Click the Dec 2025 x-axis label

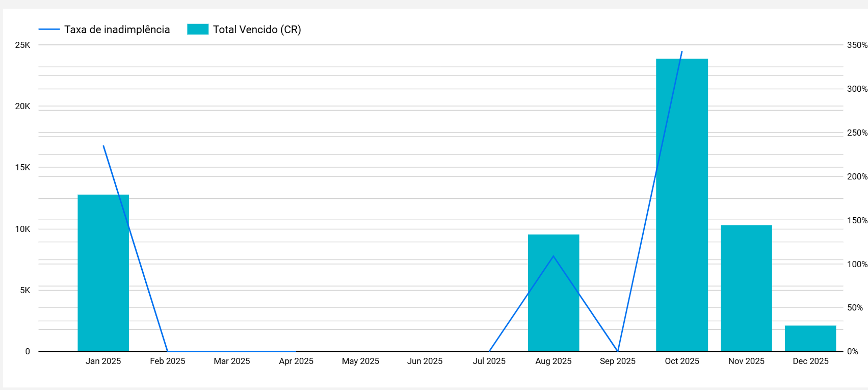(x=810, y=361)
